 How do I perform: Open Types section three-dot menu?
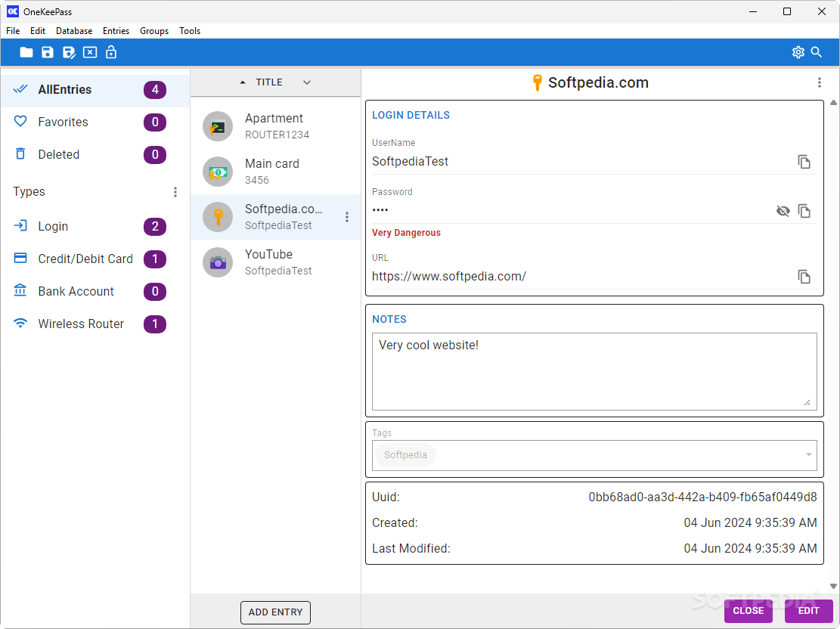pos(175,192)
